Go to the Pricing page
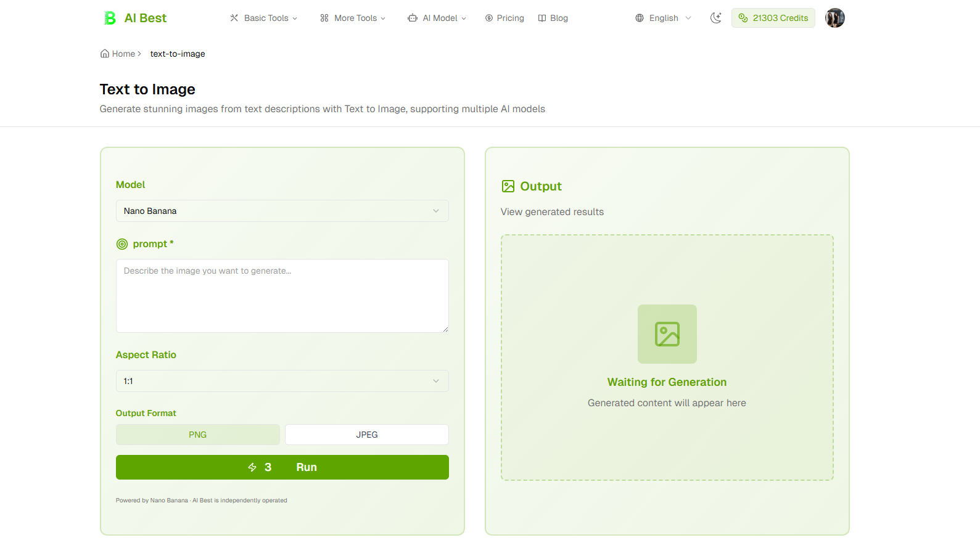This screenshot has height=548, width=980. (x=504, y=18)
